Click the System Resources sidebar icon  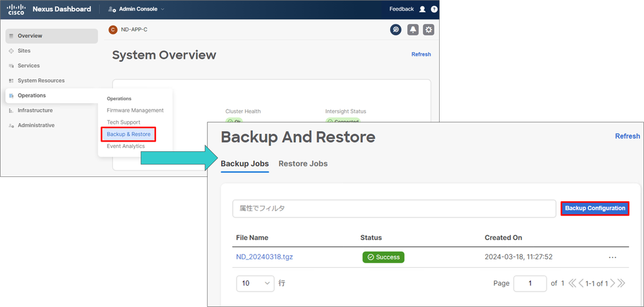pos(12,80)
